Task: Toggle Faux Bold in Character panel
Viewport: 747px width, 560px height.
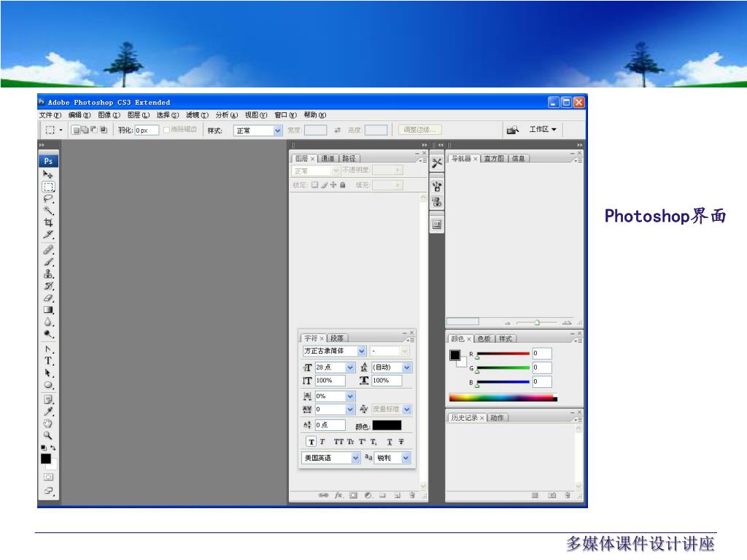Action: pos(311,442)
